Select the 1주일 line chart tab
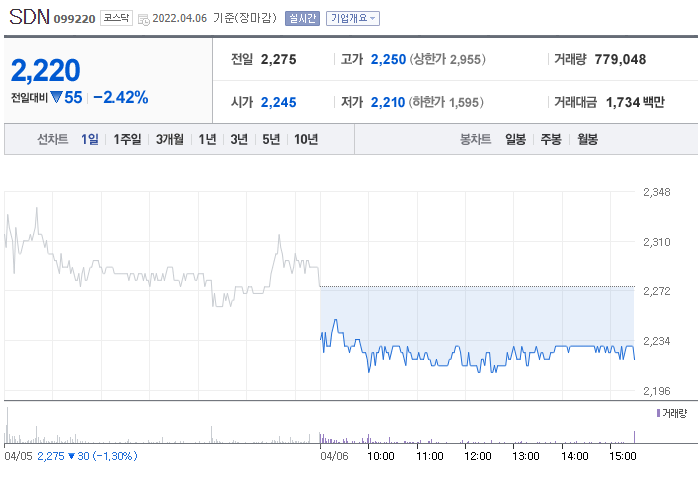 (127, 139)
